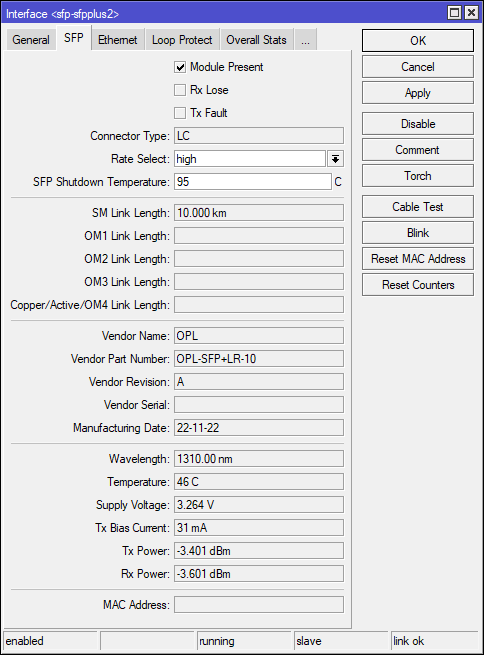Viewport: 484px width, 655px height.
Task: Click Reset MAC Address
Action: pyautogui.click(x=418, y=259)
